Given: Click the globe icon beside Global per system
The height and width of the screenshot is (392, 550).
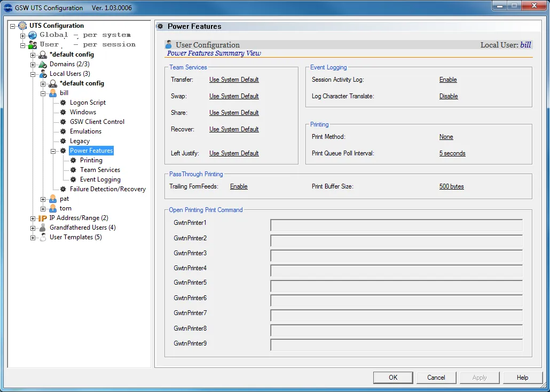Looking at the screenshot, I should (x=33, y=35).
